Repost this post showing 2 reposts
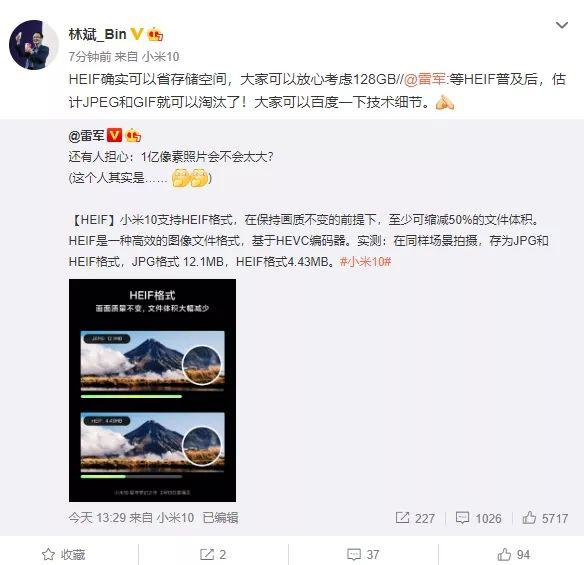Viewport: 584px width, 565px height. 213,554
